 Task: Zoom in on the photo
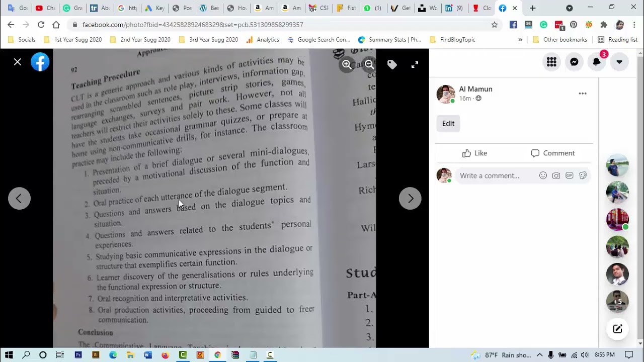click(x=347, y=64)
